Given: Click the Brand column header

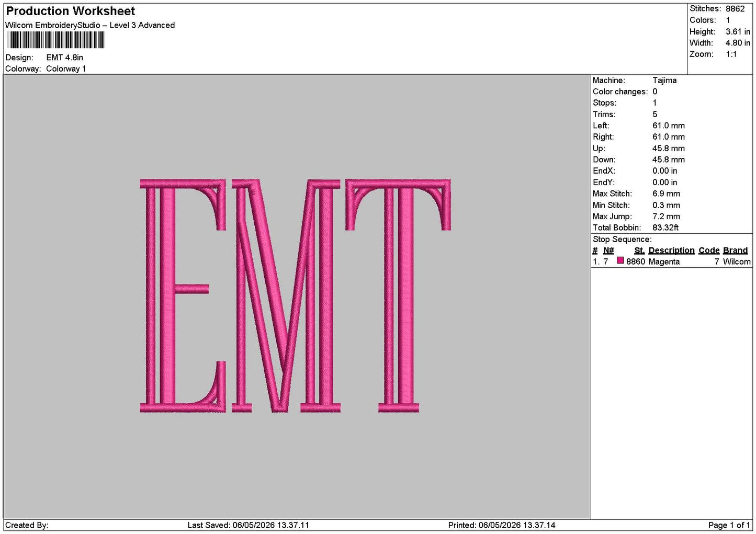Looking at the screenshot, I should pos(735,251).
